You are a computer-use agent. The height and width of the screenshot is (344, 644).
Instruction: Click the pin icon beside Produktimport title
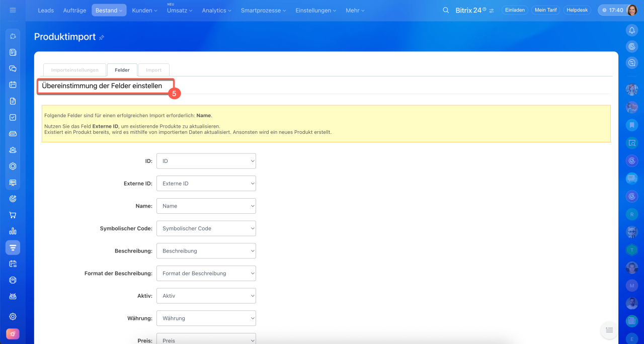click(x=102, y=37)
